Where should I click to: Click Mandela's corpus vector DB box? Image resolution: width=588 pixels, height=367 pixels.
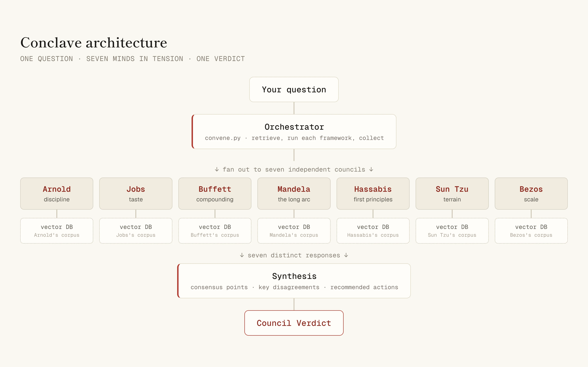(x=294, y=231)
